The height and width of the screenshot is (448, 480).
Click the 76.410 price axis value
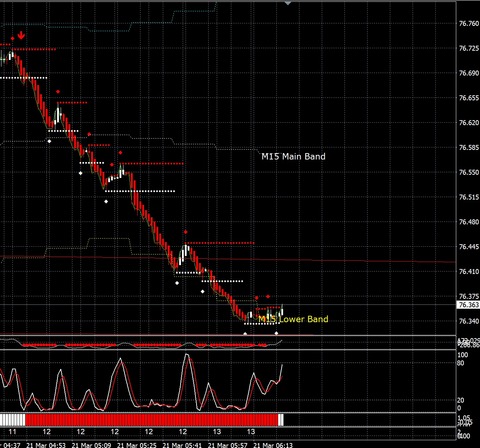tap(469, 272)
